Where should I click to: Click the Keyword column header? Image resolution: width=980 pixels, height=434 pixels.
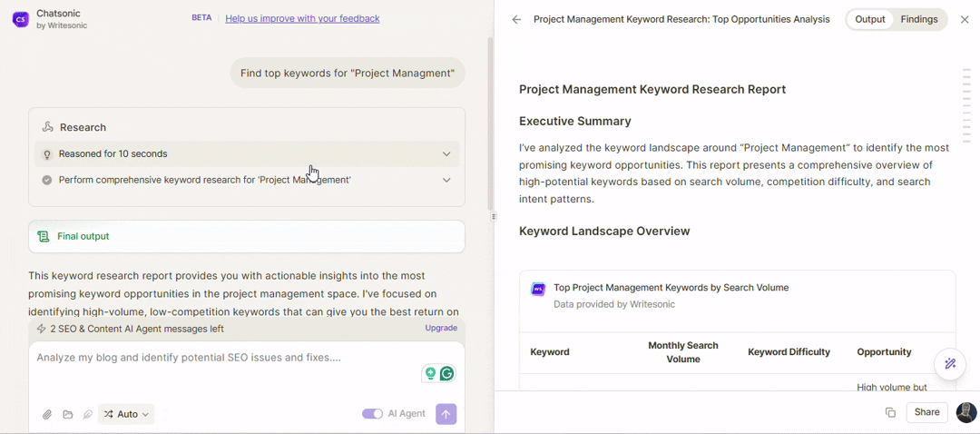pyautogui.click(x=550, y=352)
